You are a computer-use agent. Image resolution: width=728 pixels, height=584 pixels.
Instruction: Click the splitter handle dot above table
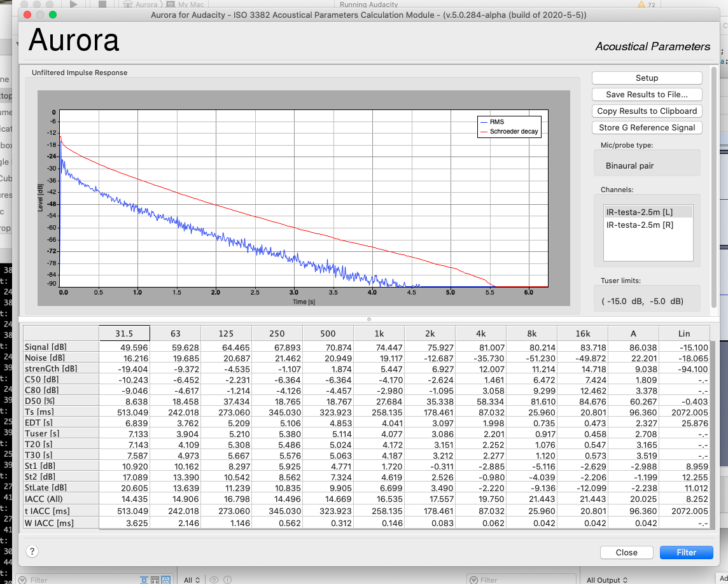pyautogui.click(x=369, y=319)
